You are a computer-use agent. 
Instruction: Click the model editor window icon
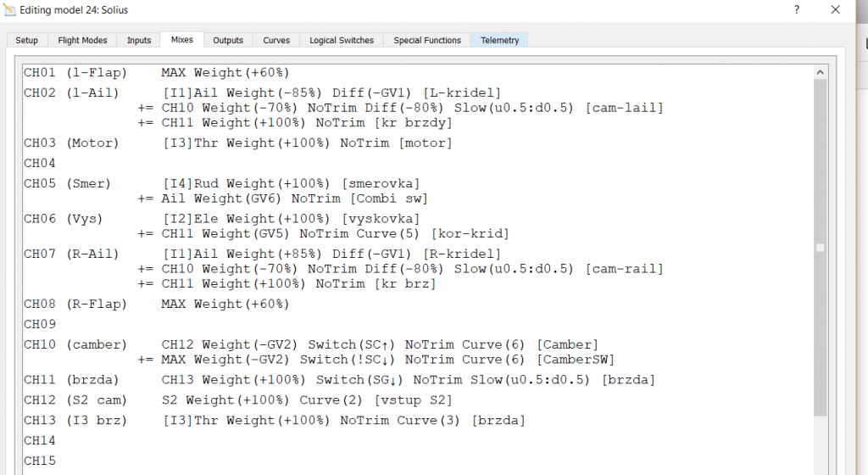[10, 10]
